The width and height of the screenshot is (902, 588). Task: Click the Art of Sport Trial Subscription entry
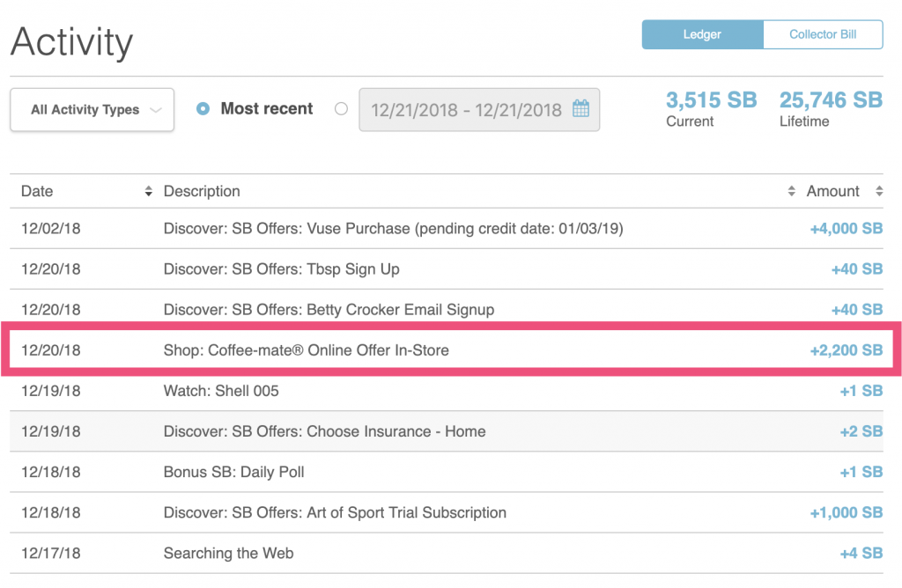click(335, 512)
